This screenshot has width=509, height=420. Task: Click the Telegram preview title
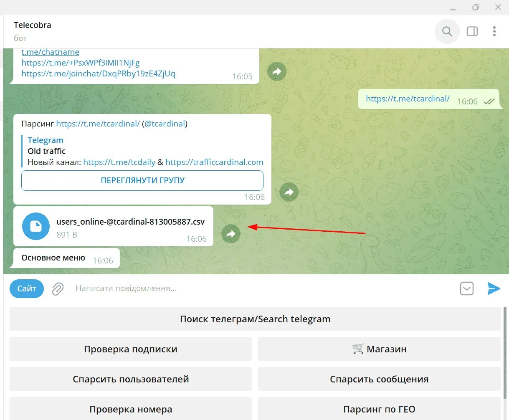46,140
